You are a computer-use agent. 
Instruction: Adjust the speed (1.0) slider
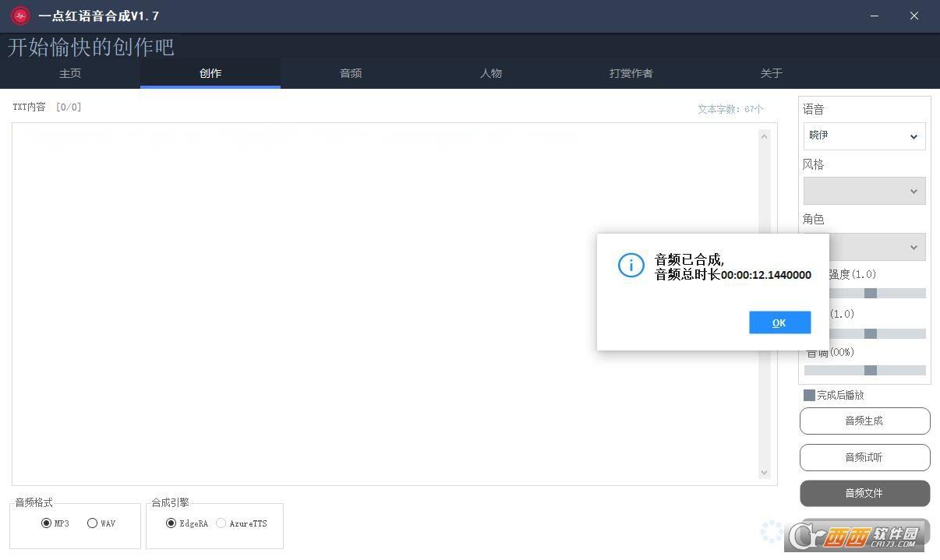[x=871, y=333]
